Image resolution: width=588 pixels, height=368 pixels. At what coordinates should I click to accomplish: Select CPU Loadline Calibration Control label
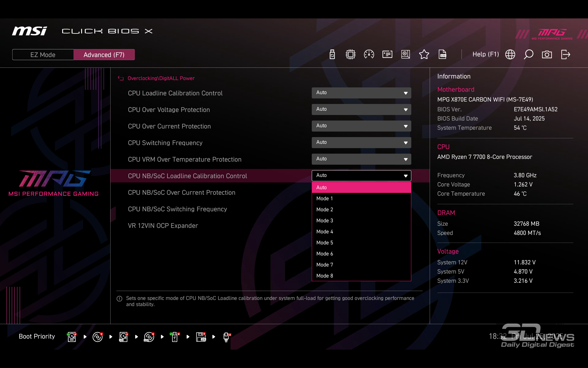pyautogui.click(x=175, y=93)
